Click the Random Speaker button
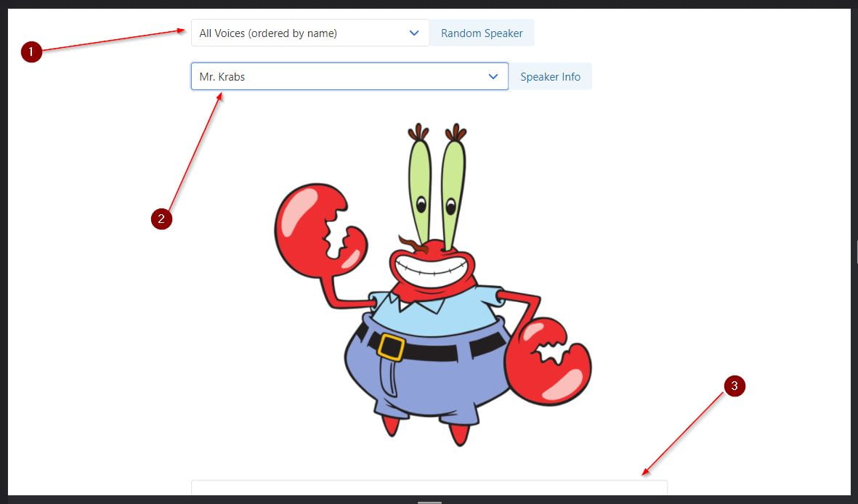The image size is (858, 504). tap(481, 33)
